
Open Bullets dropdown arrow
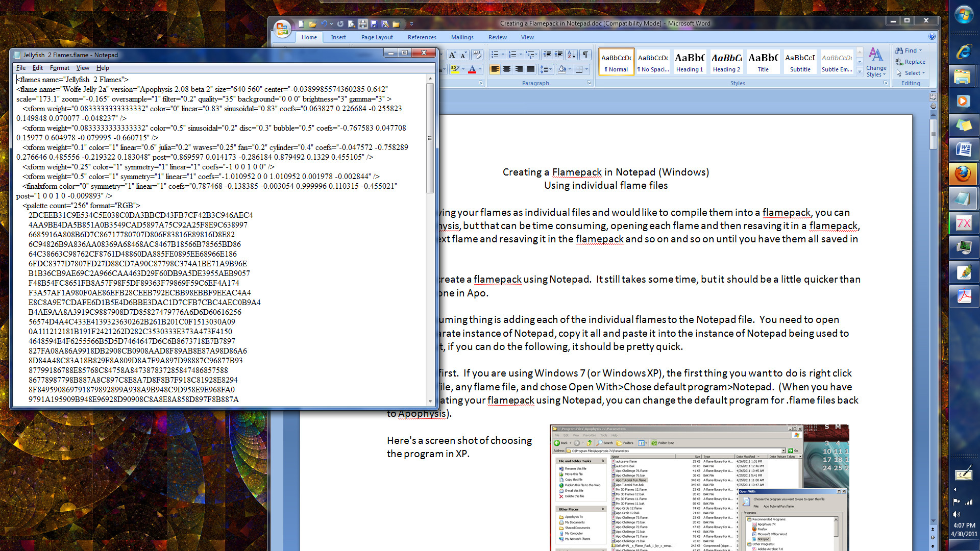pos(503,55)
